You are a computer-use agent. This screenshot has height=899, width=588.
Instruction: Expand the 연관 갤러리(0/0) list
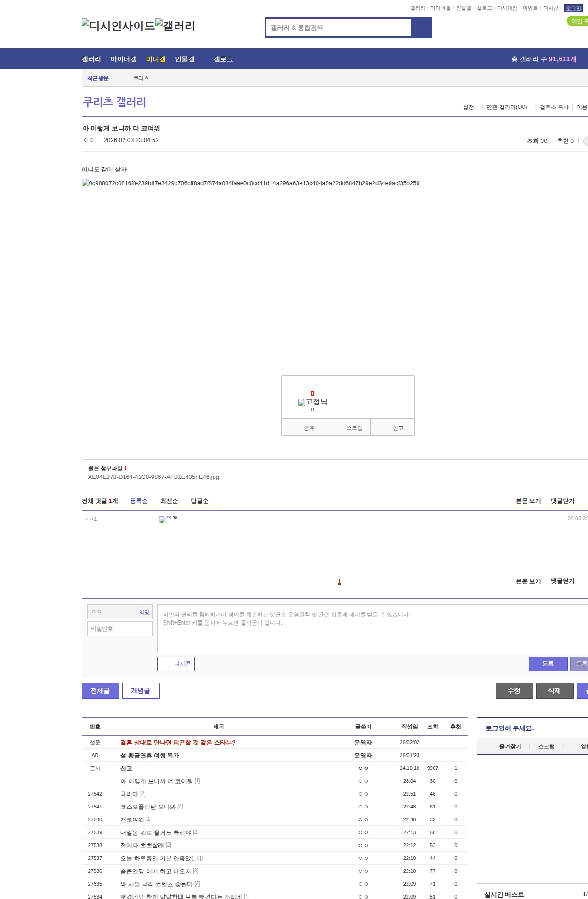pyautogui.click(x=507, y=107)
